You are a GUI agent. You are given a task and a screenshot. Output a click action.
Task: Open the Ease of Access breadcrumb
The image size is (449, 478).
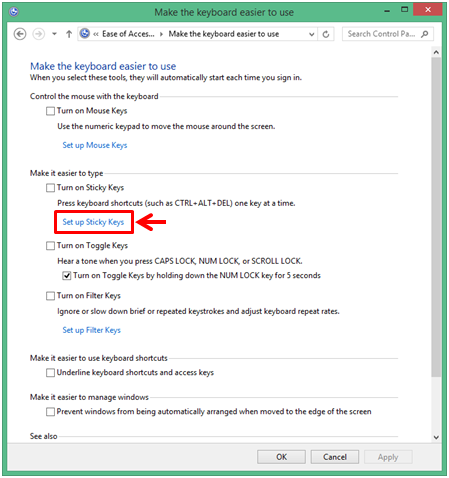[x=128, y=34]
